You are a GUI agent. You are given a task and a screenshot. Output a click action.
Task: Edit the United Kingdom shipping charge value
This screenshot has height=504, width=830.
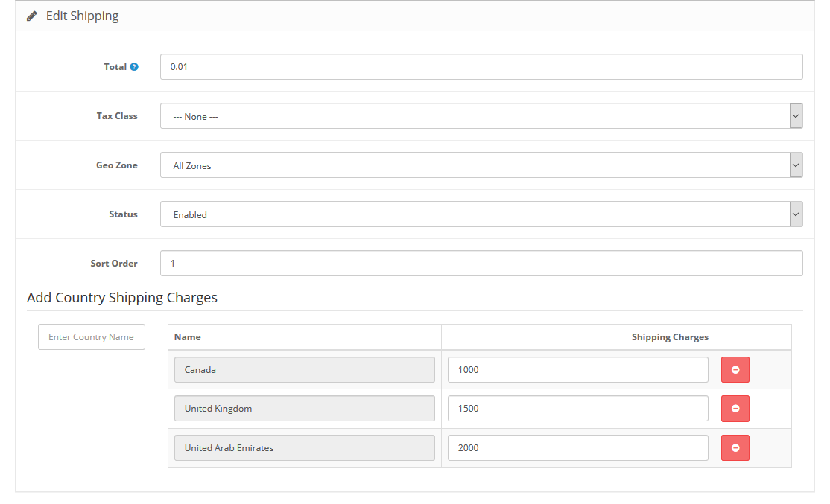point(578,408)
